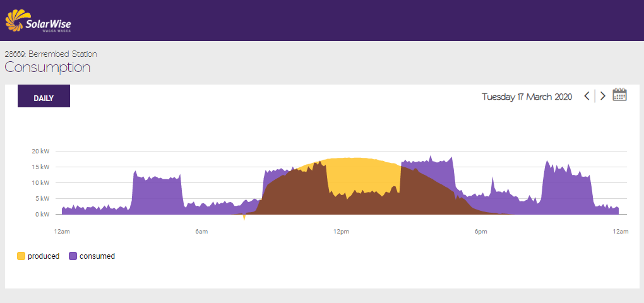Advance to the next day arrow
This screenshot has height=303, width=644.
603,96
